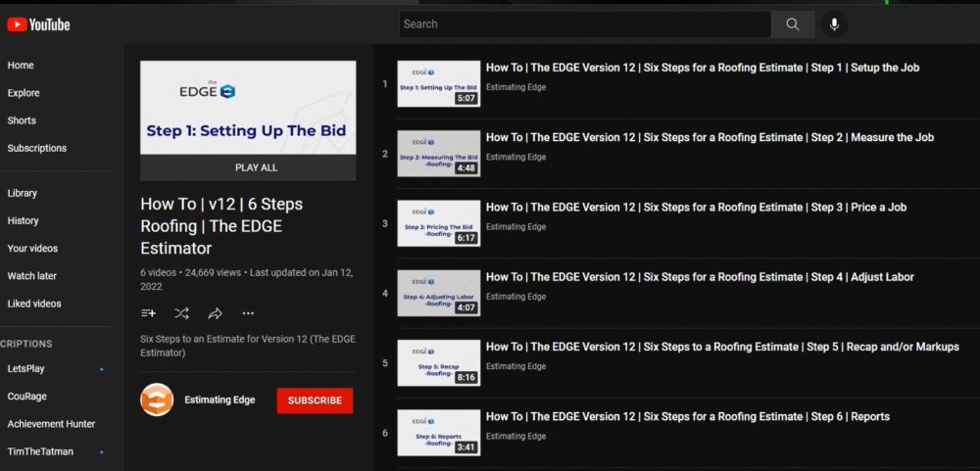
Task: Click Estimating Edge under Step 3 video
Action: [515, 227]
